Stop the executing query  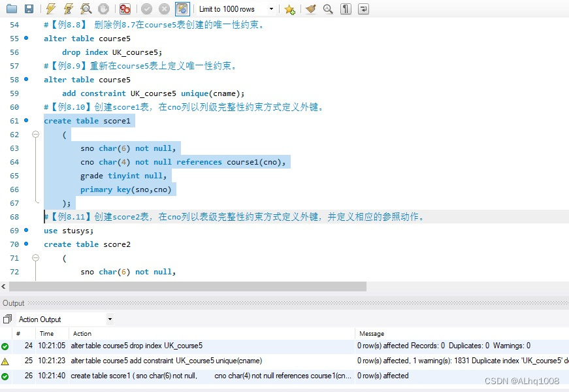pyautogui.click(x=103, y=8)
